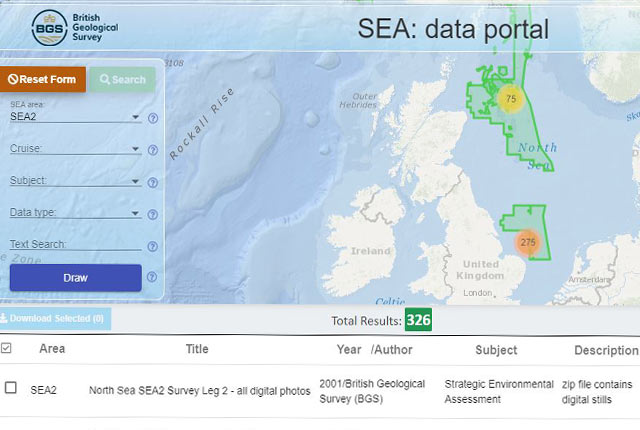Click the 'Strategic Environmental Assessment' cell
This screenshot has width=640, height=430.
499,392
